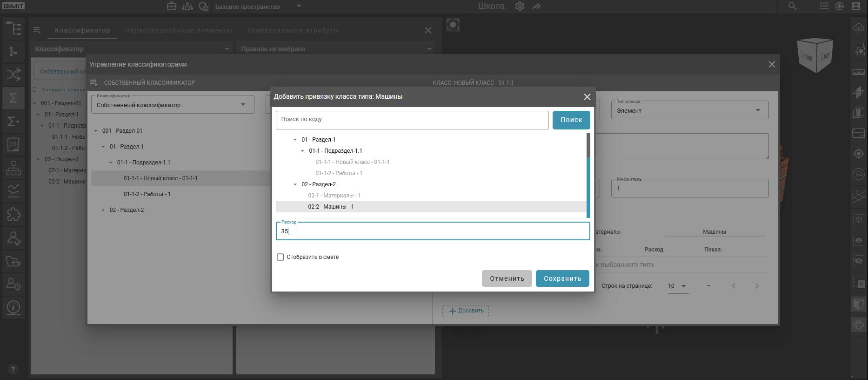Screen dimensions: 868x380
Task: Click the help question mark icon
Action: 13,369
